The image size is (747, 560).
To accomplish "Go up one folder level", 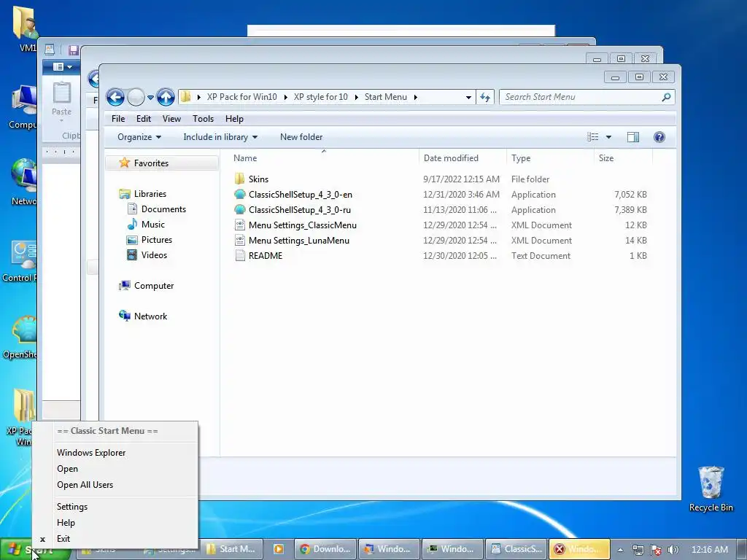I will point(166,97).
